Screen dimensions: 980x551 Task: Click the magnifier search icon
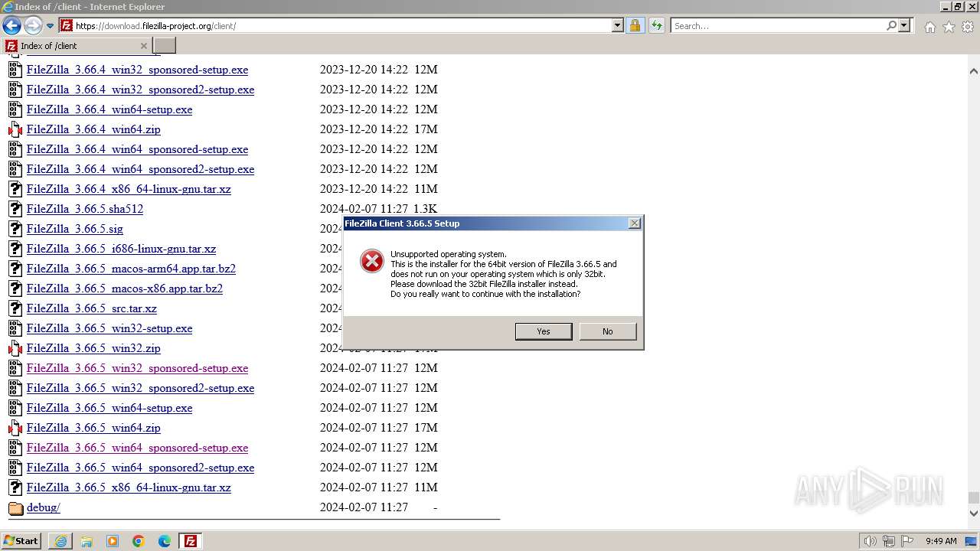tap(891, 25)
